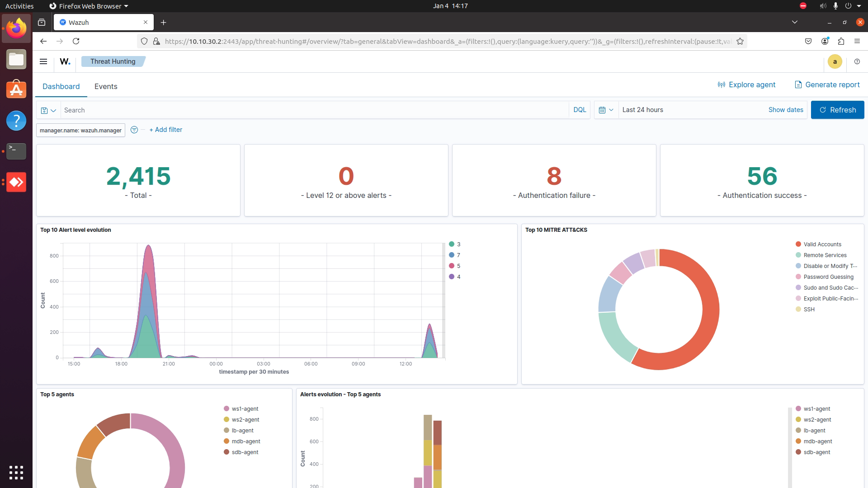Select the Dashboard tab
Image resolution: width=868 pixels, height=488 pixels.
click(61, 86)
